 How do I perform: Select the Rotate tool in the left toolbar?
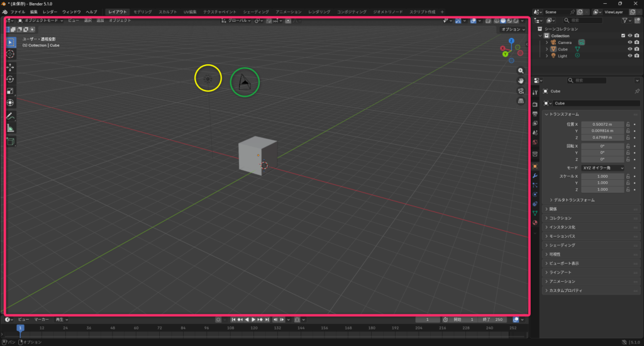11,79
